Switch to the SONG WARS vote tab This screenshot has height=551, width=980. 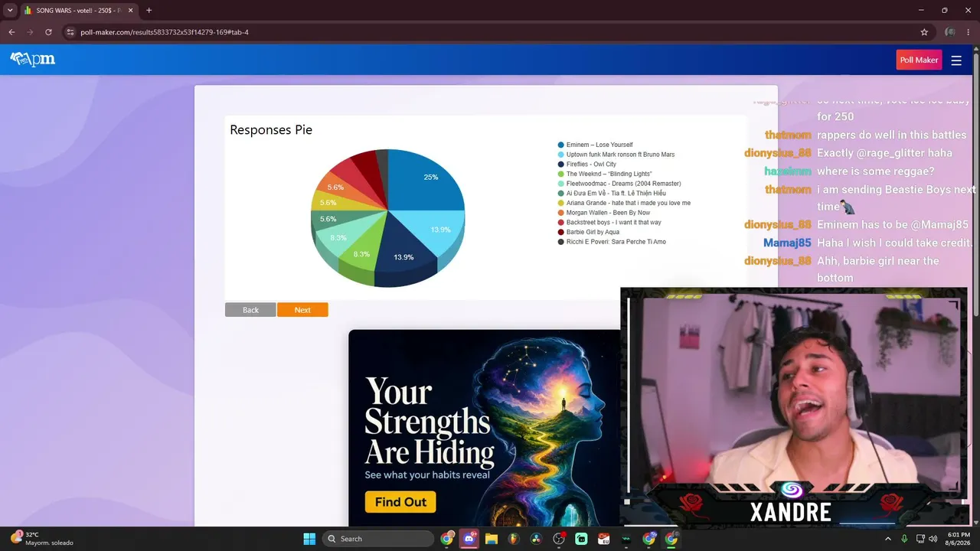[x=78, y=10]
